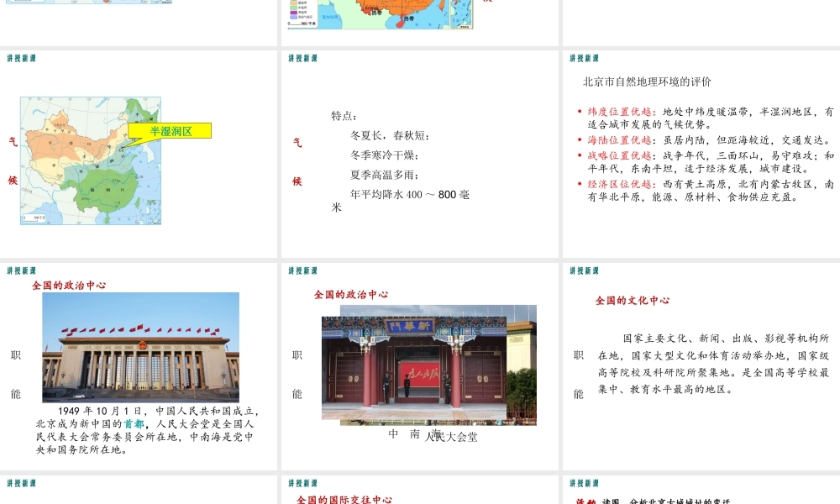Click the Great Hall of the People photo
The image size is (840, 504).
tap(141, 347)
